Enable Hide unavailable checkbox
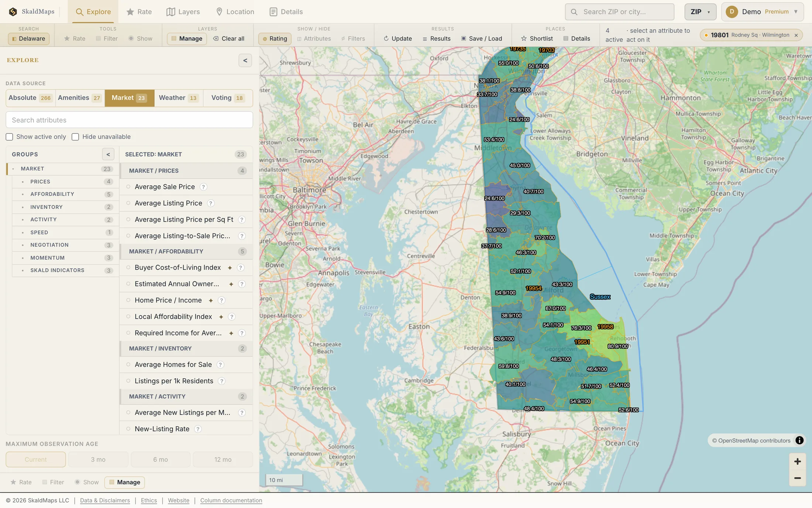Screen dimensions: 812x508 click(x=75, y=137)
